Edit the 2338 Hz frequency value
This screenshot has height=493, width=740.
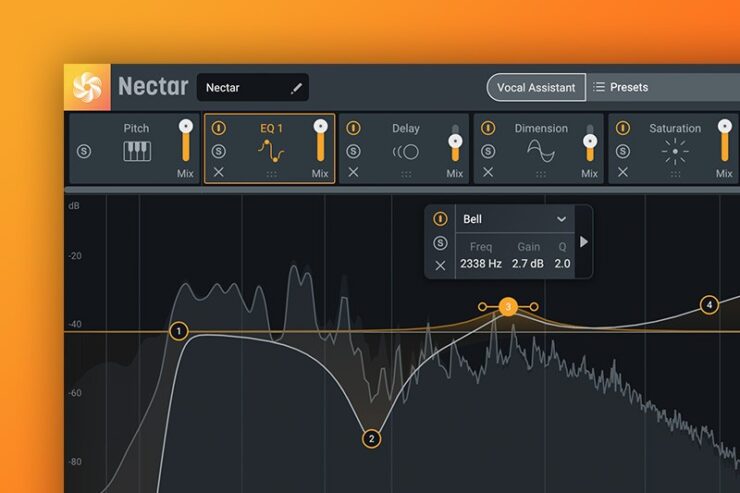(x=481, y=264)
